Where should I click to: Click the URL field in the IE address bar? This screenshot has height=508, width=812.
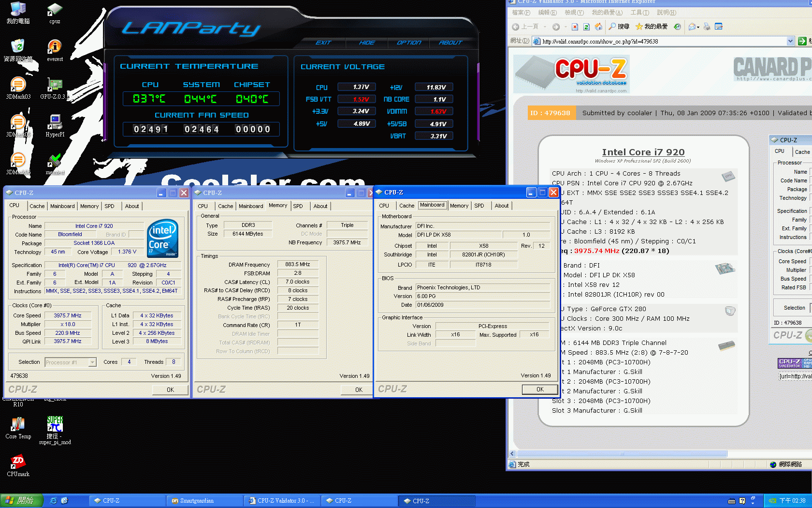(x=662, y=42)
